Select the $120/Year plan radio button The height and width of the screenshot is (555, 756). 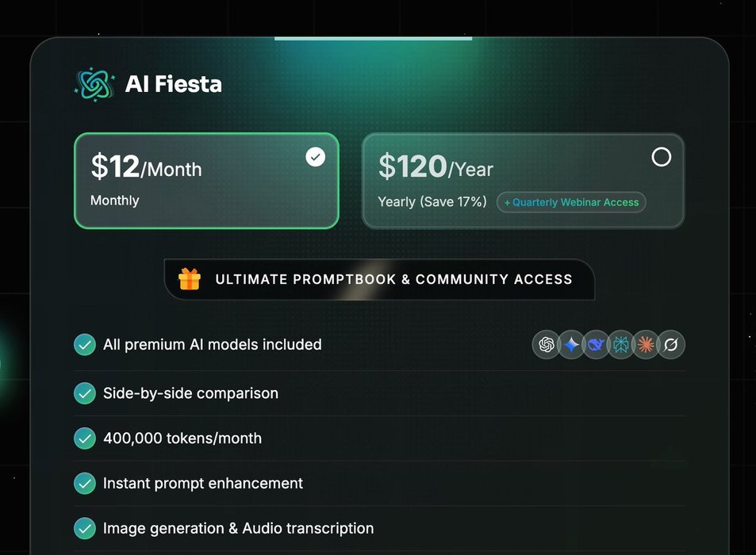(661, 157)
